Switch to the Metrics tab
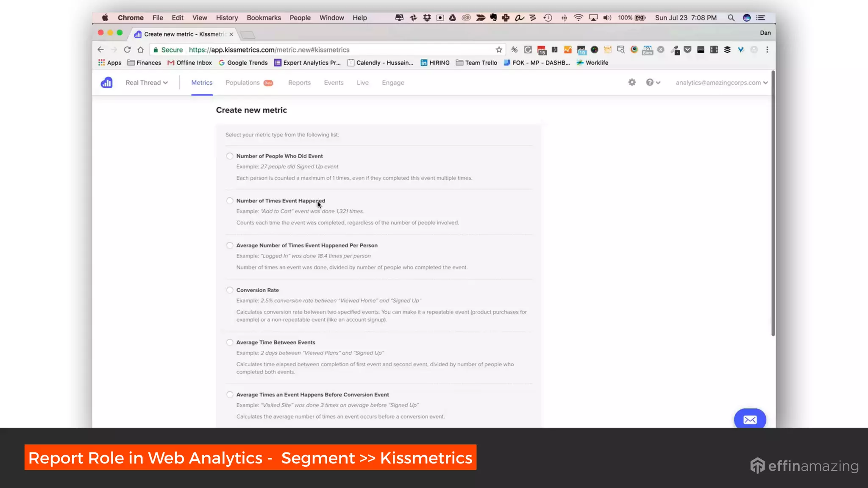 tap(202, 83)
